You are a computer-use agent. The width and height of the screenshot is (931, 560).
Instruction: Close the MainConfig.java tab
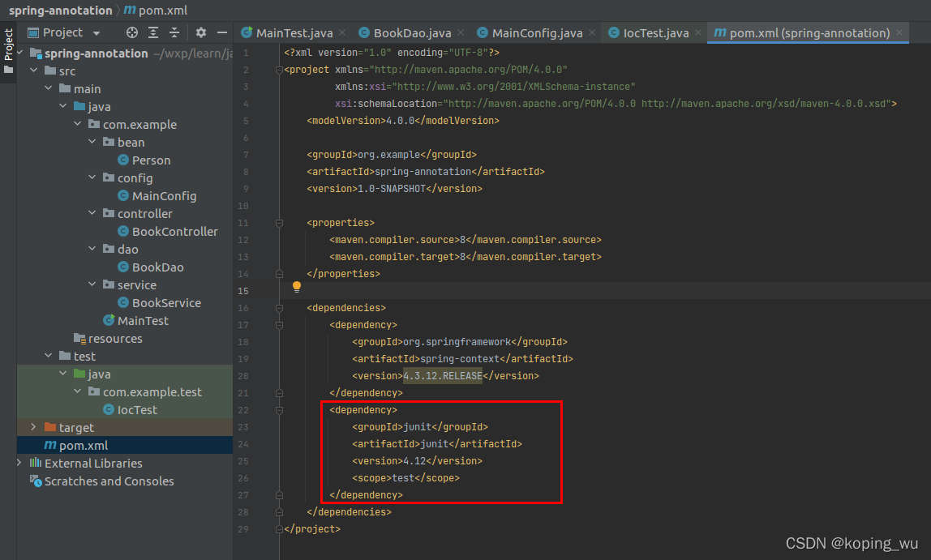pos(592,32)
